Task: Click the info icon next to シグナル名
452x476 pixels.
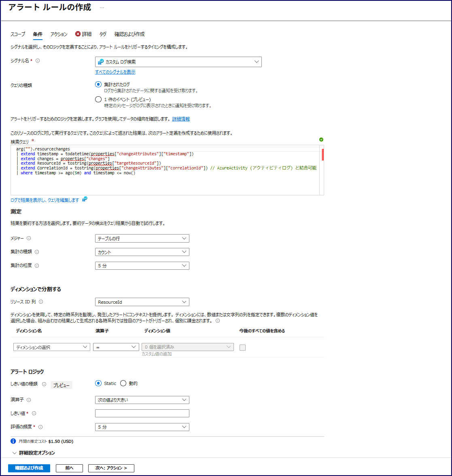Action: (38, 61)
